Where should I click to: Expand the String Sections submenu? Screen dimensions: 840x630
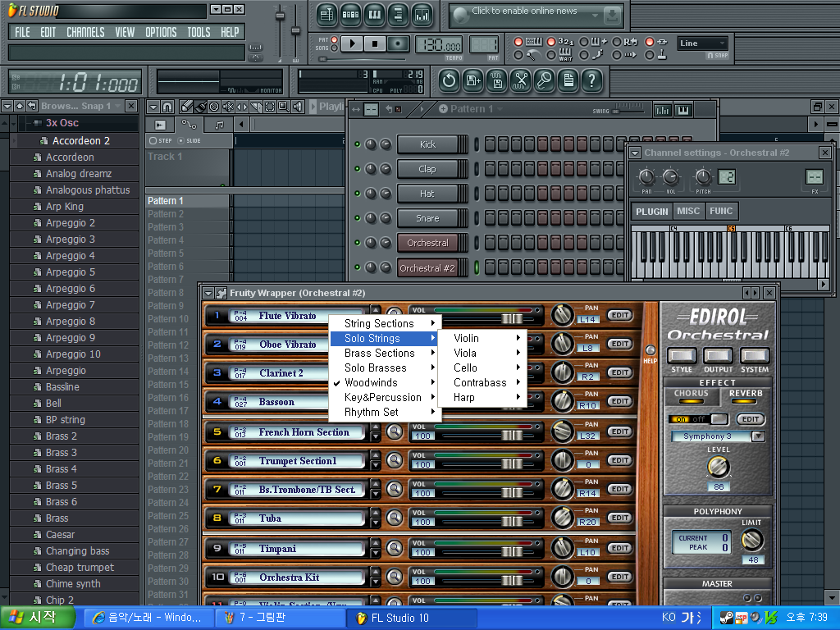tap(385, 323)
